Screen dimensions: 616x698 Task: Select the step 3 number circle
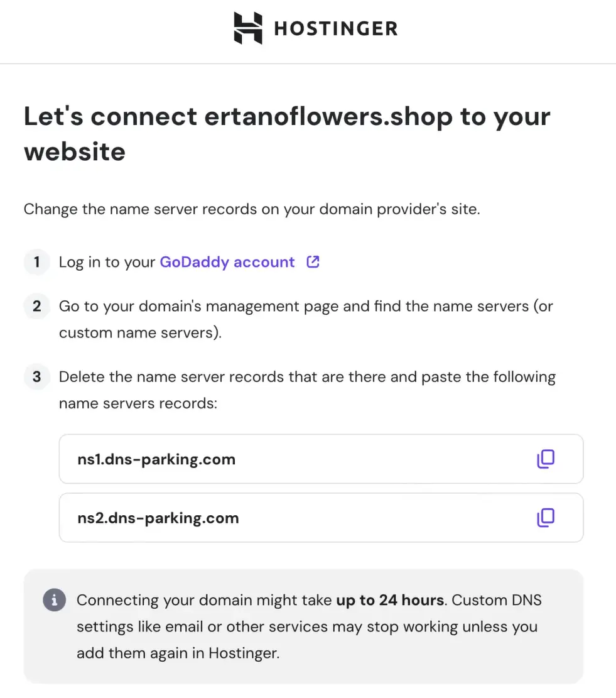[36, 376]
